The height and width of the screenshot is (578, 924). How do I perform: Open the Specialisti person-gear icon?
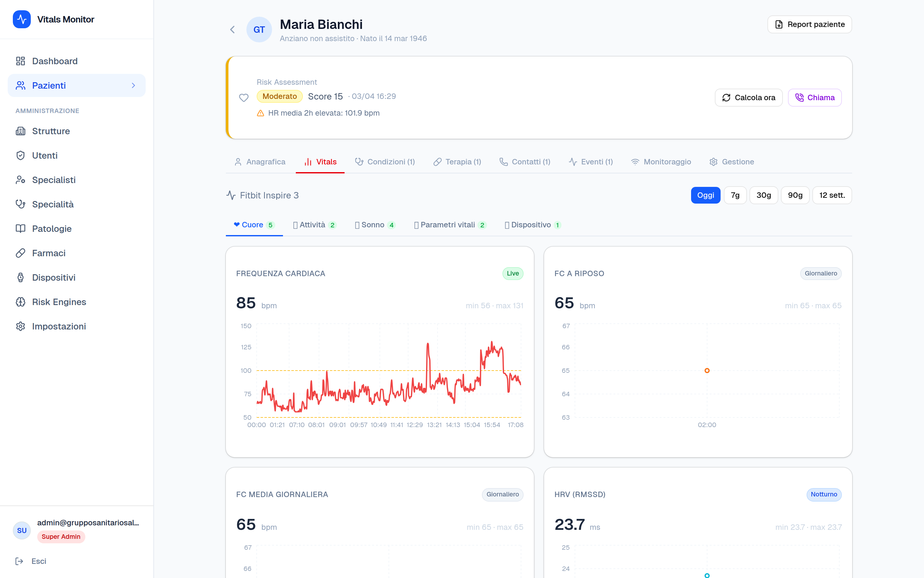click(20, 180)
